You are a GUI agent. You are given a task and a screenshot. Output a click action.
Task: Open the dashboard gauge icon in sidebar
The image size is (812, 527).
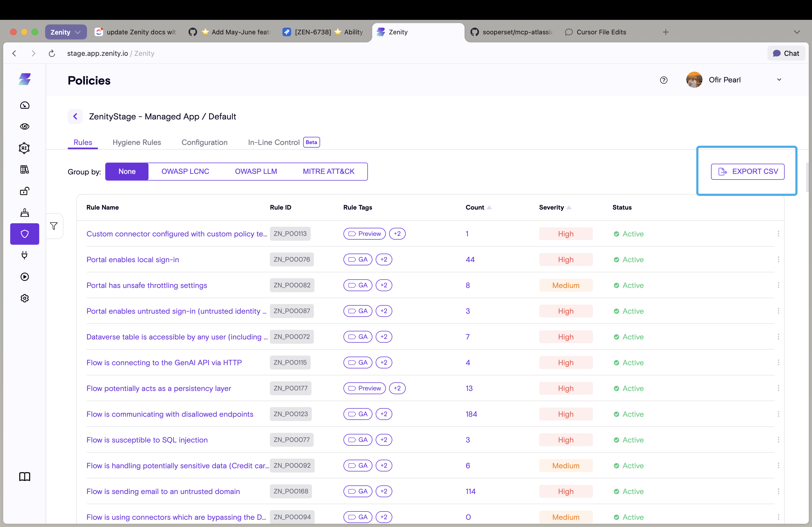tap(24, 105)
